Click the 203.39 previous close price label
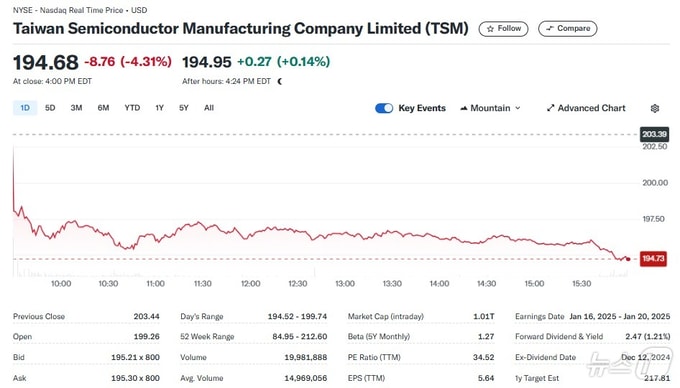Viewport: 680px width, 388px height. [654, 134]
